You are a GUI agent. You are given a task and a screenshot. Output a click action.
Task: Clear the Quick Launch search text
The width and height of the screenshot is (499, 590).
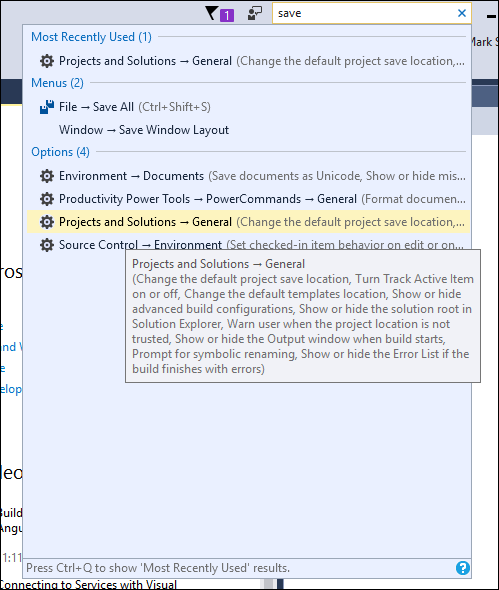coord(462,13)
